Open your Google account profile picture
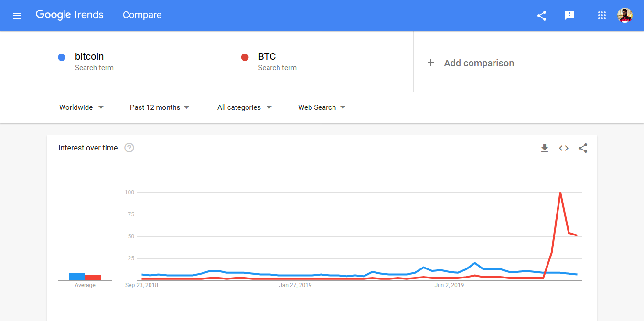644x321 pixels. [x=624, y=15]
